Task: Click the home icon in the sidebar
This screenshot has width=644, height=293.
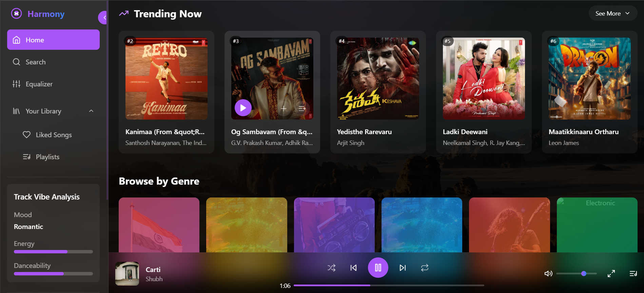Action: (x=16, y=40)
